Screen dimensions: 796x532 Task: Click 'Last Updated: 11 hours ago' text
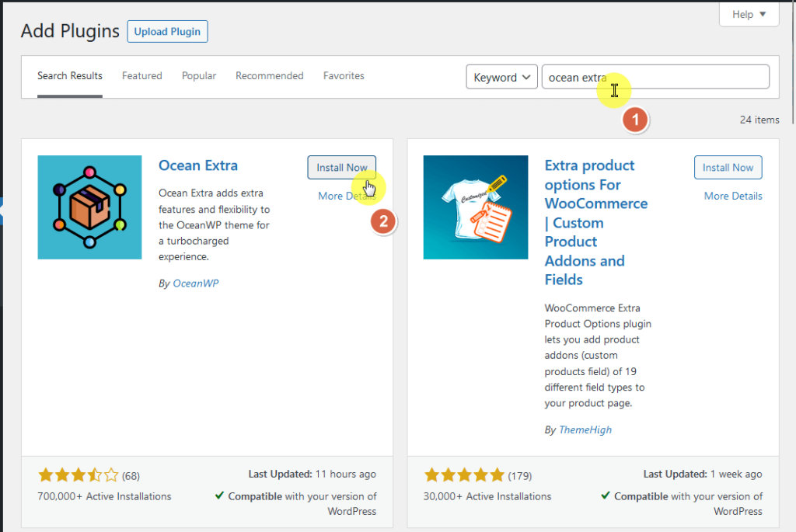(312, 475)
